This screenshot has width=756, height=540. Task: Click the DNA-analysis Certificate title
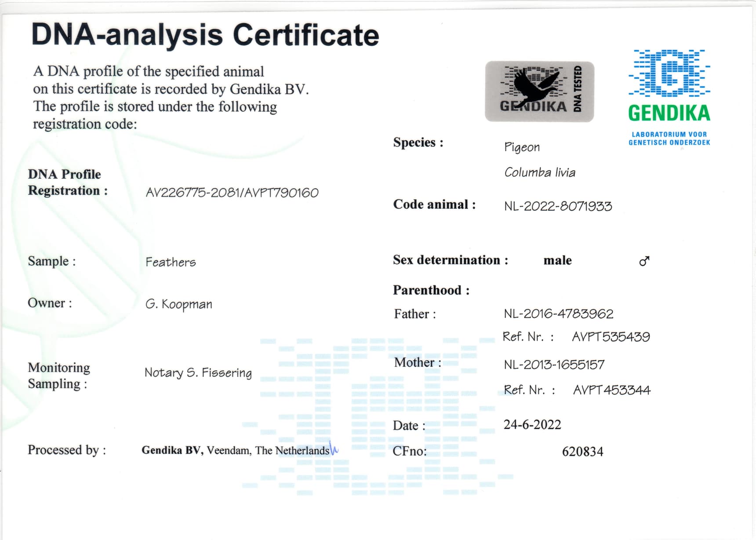click(205, 35)
